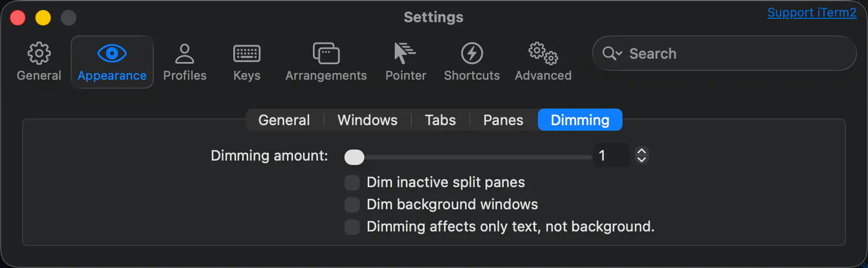Open the Profiles person icon
This screenshot has height=268, width=868.
click(x=185, y=54)
